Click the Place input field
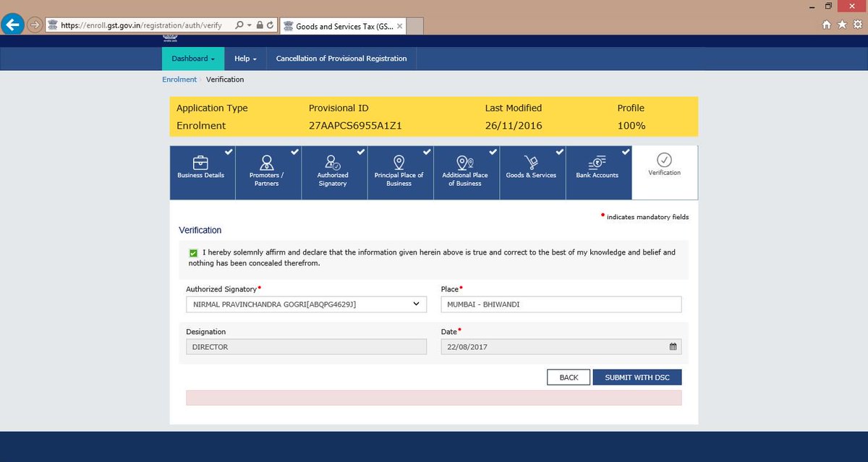 coord(561,304)
